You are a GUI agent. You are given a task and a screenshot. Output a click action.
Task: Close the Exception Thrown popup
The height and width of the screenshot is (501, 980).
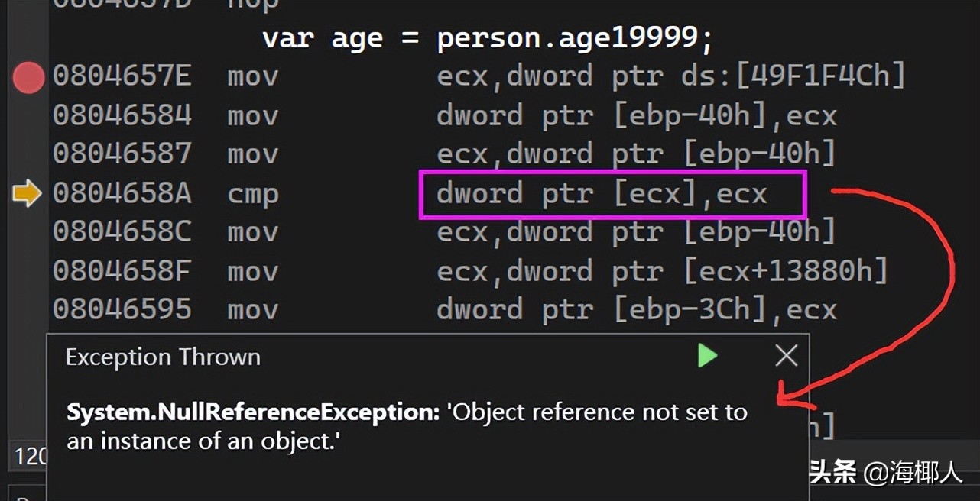tap(786, 356)
